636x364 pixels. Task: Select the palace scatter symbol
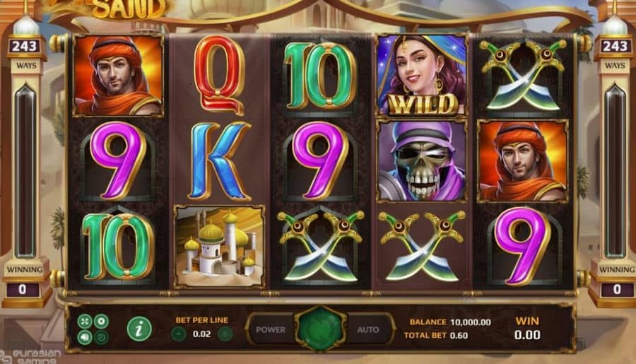tap(220, 247)
